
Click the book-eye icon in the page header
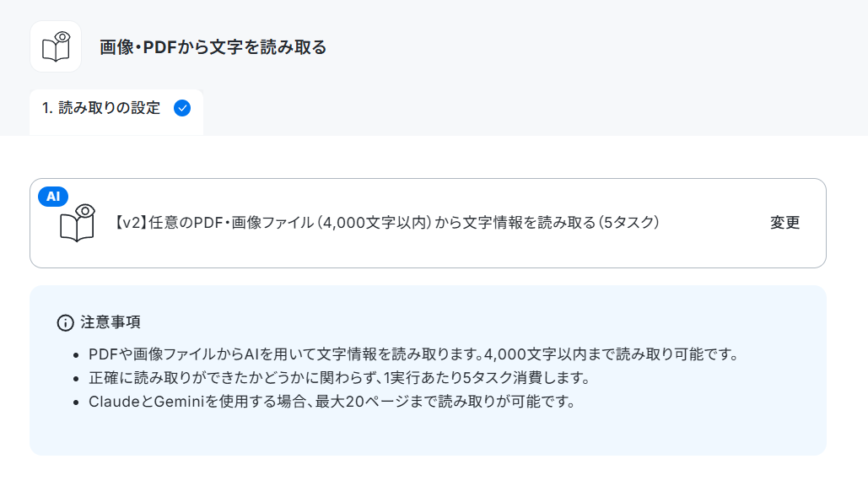(x=56, y=46)
